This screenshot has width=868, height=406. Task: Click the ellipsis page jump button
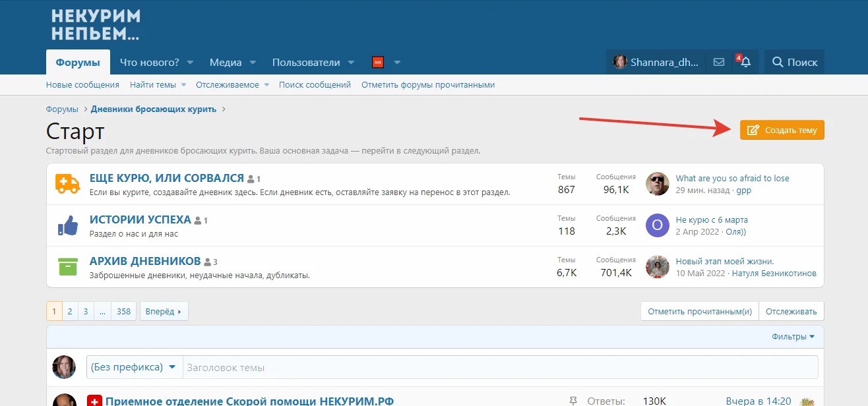(x=102, y=312)
